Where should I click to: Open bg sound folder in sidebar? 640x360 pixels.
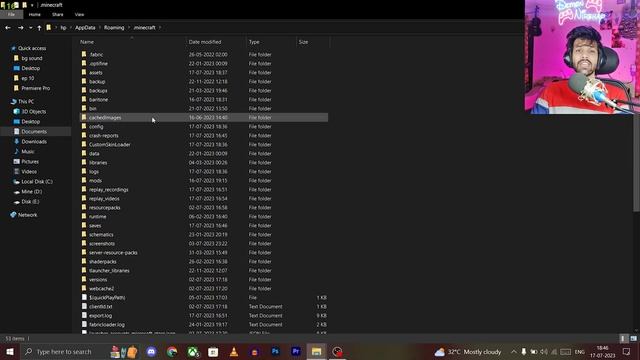click(x=32, y=58)
